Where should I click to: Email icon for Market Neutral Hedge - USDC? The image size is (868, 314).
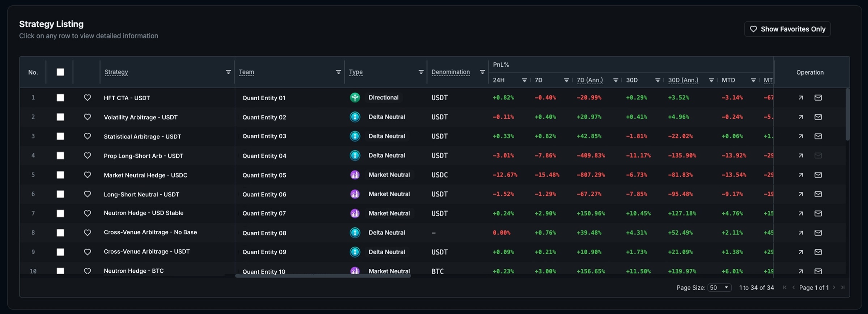click(818, 175)
